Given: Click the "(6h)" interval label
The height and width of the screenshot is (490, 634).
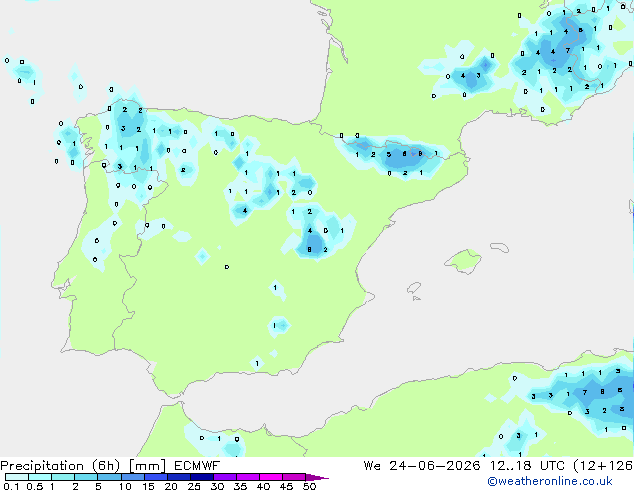Looking at the screenshot, I should 106,466.
